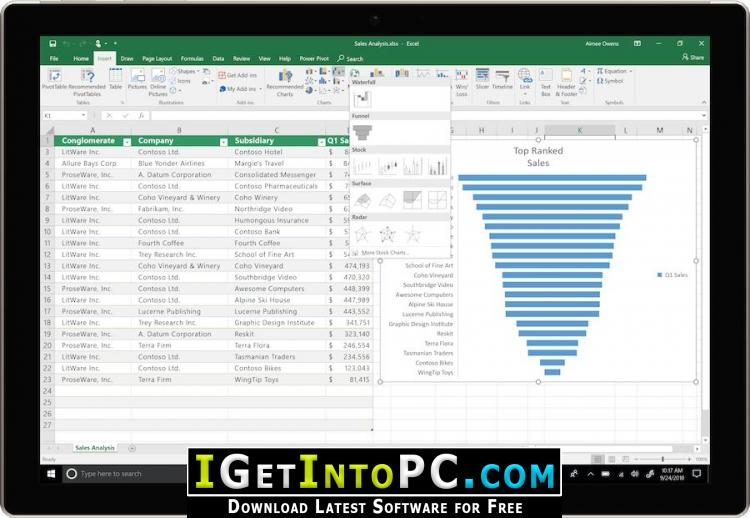The width and height of the screenshot is (750, 518).
Task: Open the Company column filter dropdown
Action: tap(223, 142)
